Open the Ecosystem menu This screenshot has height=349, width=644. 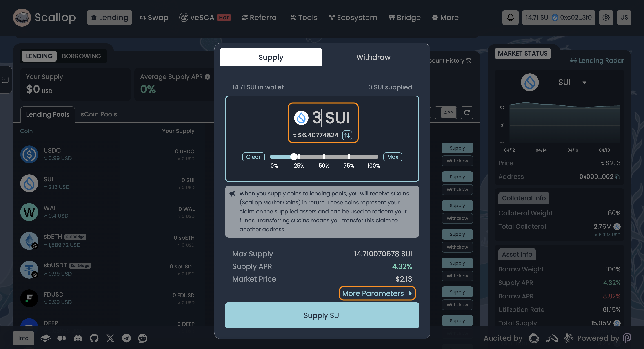[353, 18]
